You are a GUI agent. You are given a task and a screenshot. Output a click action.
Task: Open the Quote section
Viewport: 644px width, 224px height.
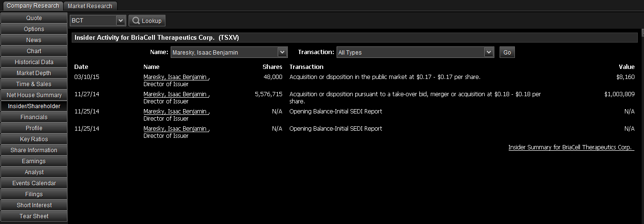[34, 18]
